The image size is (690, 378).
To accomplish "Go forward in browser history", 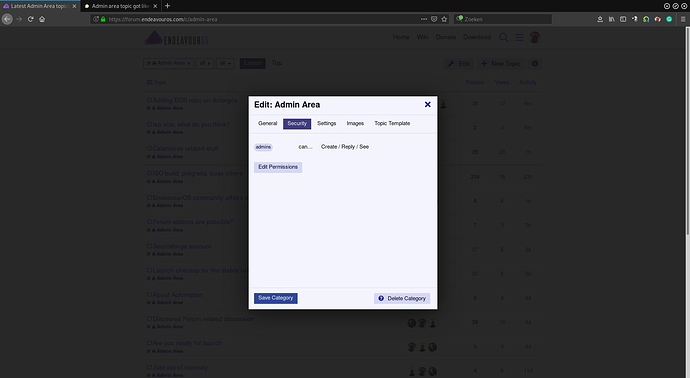I will 19,19.
